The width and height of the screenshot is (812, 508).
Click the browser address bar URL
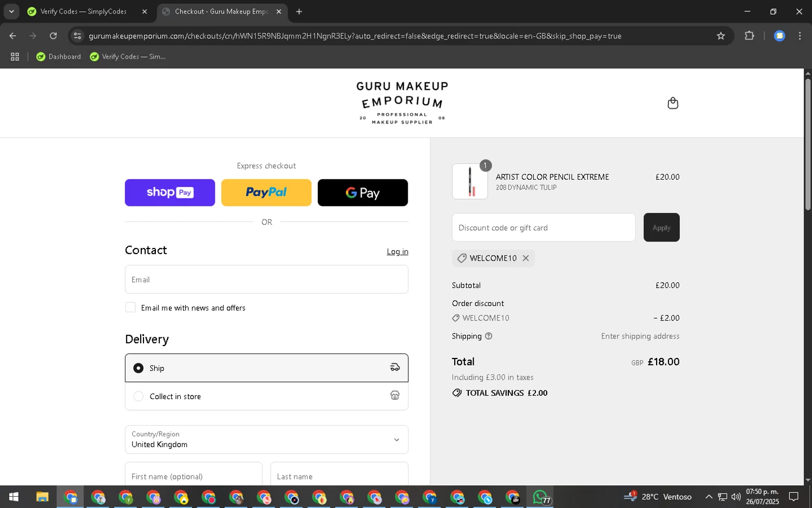pyautogui.click(x=355, y=36)
